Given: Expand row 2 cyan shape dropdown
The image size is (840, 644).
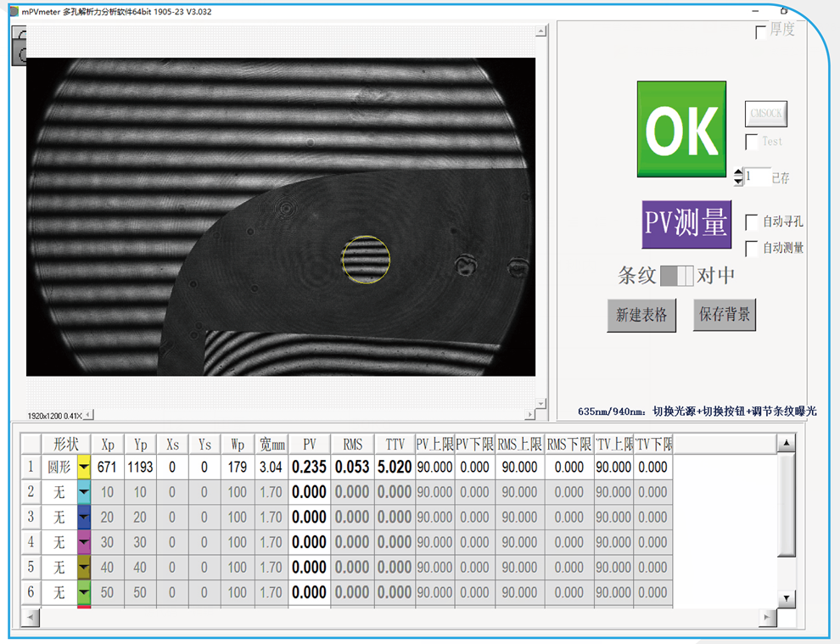Looking at the screenshot, I should (x=84, y=492).
